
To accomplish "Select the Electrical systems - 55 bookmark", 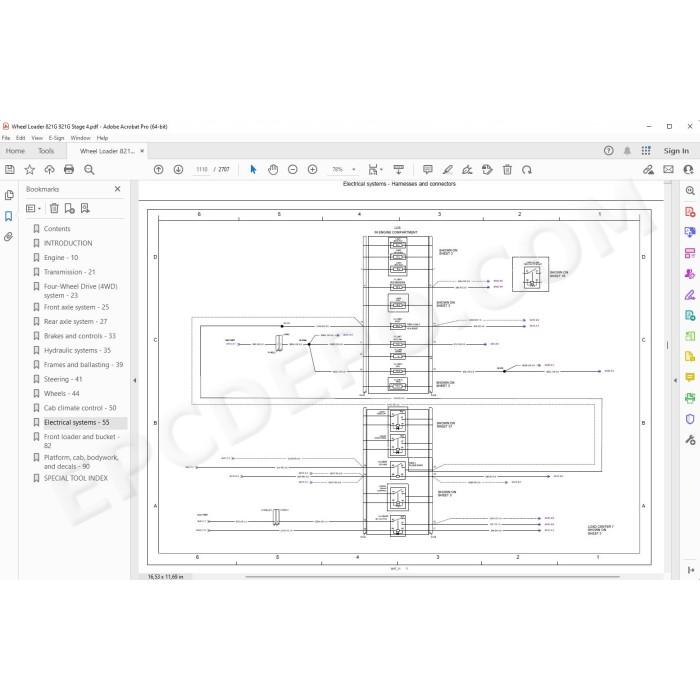I will 76,422.
